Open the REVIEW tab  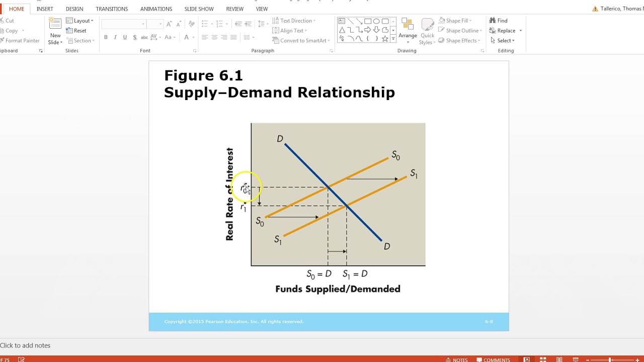[x=234, y=9]
